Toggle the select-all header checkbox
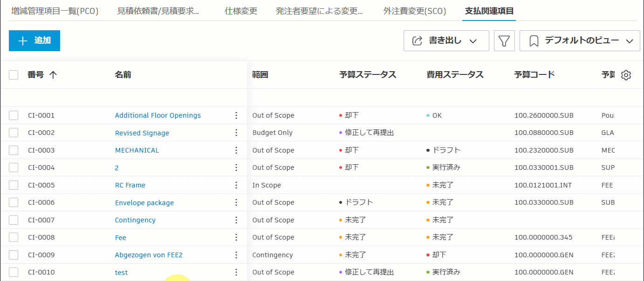 click(14, 75)
